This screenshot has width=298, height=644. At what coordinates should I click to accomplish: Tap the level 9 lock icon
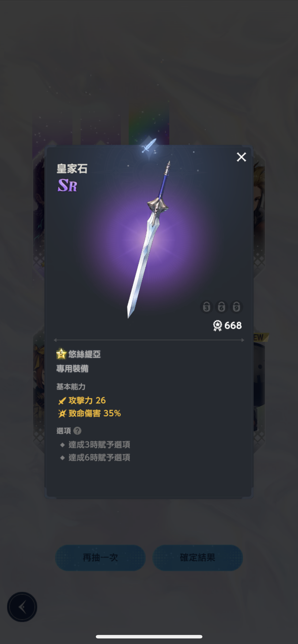click(x=236, y=307)
